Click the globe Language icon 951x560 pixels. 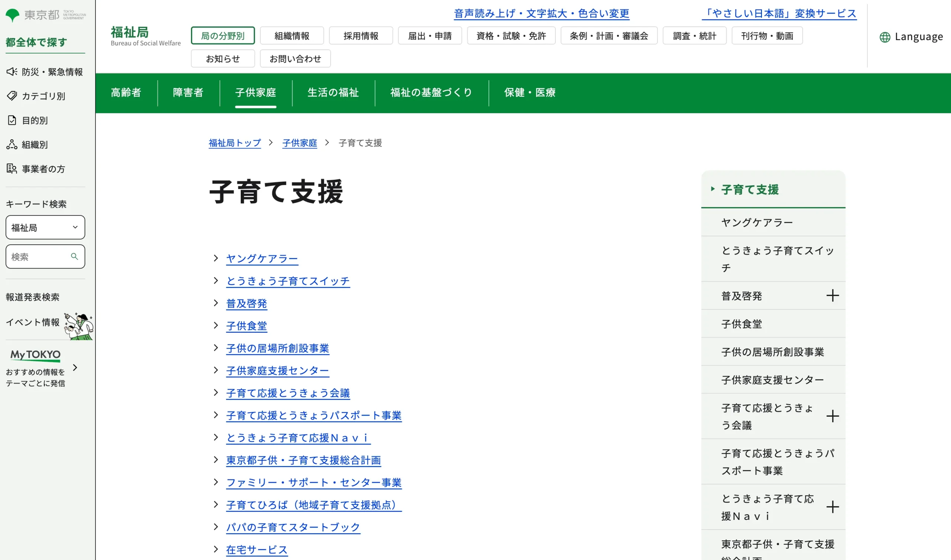tap(885, 37)
